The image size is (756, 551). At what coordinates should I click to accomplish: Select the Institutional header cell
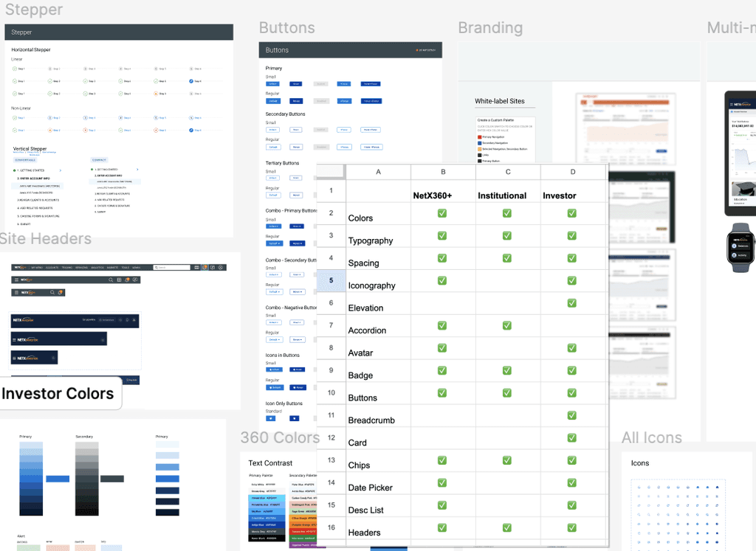[508, 191]
